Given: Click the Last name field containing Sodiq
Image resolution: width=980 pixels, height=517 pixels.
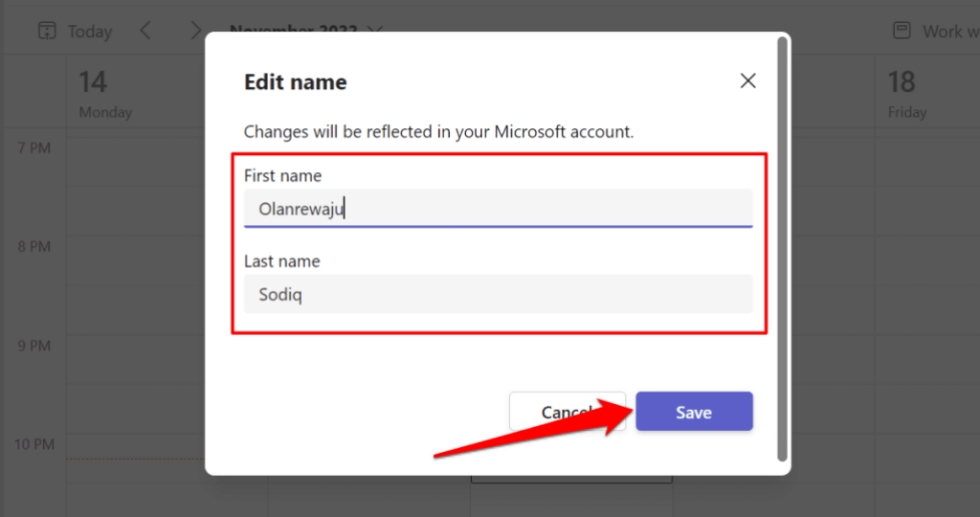Looking at the screenshot, I should (x=498, y=295).
